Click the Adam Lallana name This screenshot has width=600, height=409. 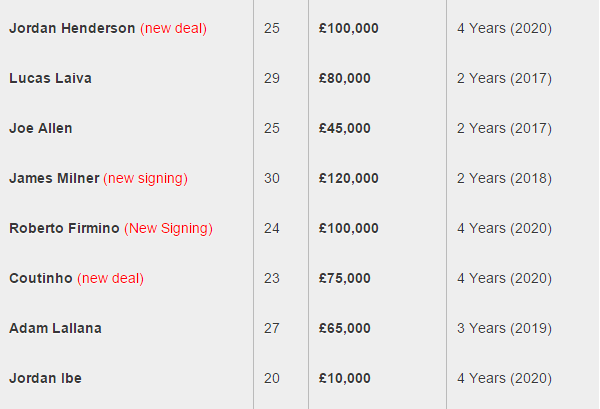pos(55,328)
